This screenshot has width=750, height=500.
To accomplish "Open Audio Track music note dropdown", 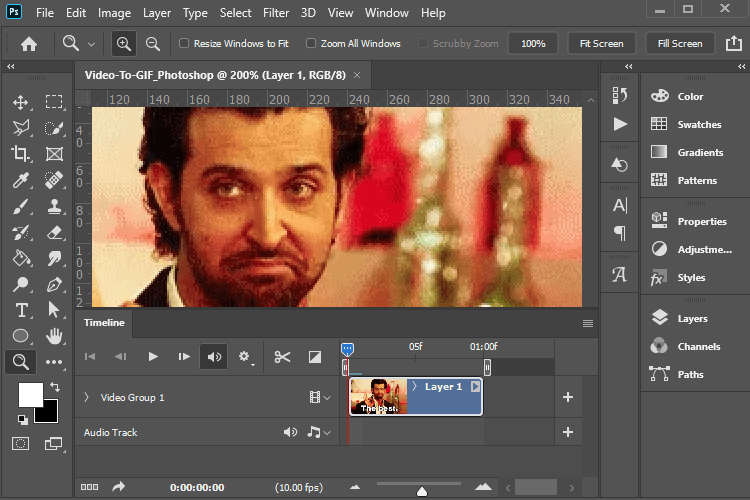I will point(319,433).
